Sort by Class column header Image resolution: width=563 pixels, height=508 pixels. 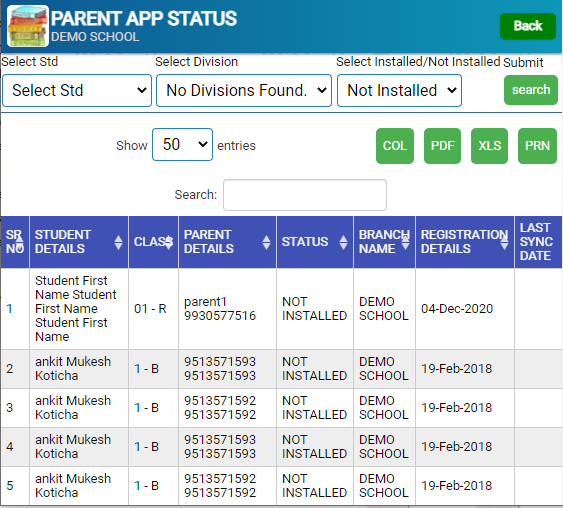pos(153,242)
